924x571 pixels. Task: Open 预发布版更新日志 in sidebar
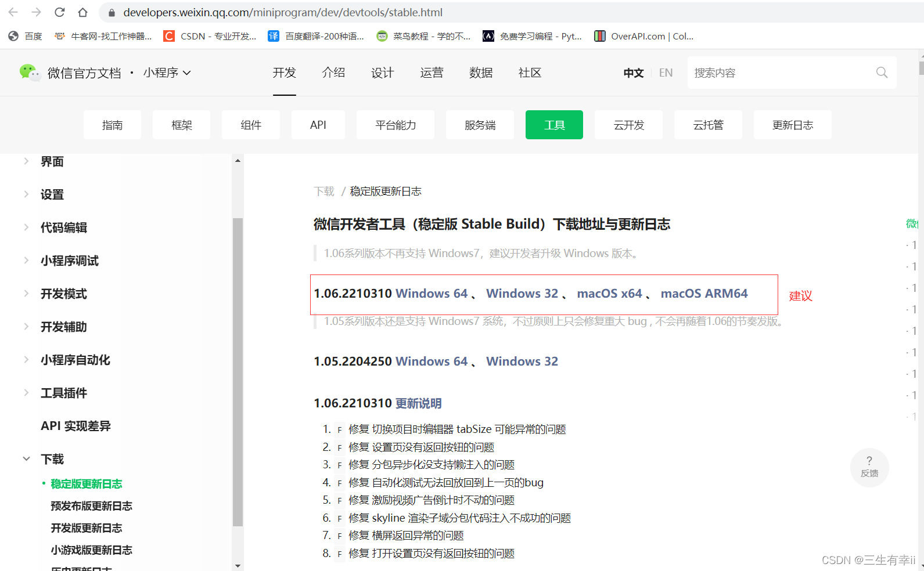point(92,506)
